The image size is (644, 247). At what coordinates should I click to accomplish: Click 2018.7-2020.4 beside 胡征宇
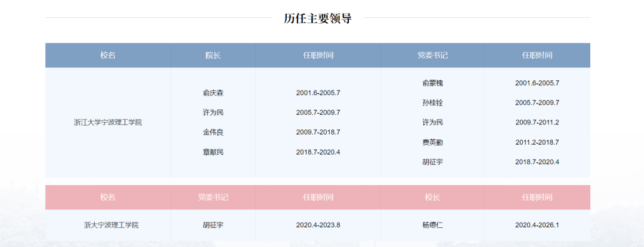tap(537, 162)
